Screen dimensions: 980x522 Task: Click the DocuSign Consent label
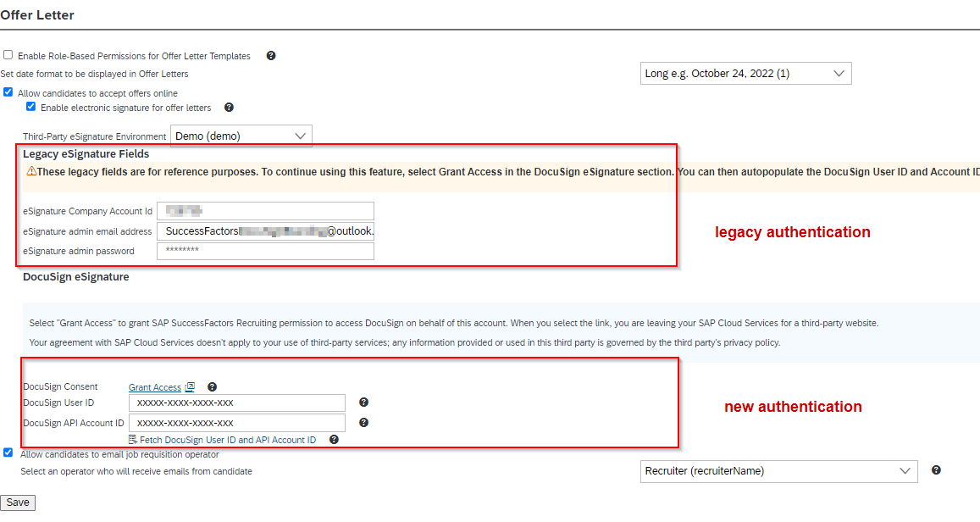(x=61, y=387)
